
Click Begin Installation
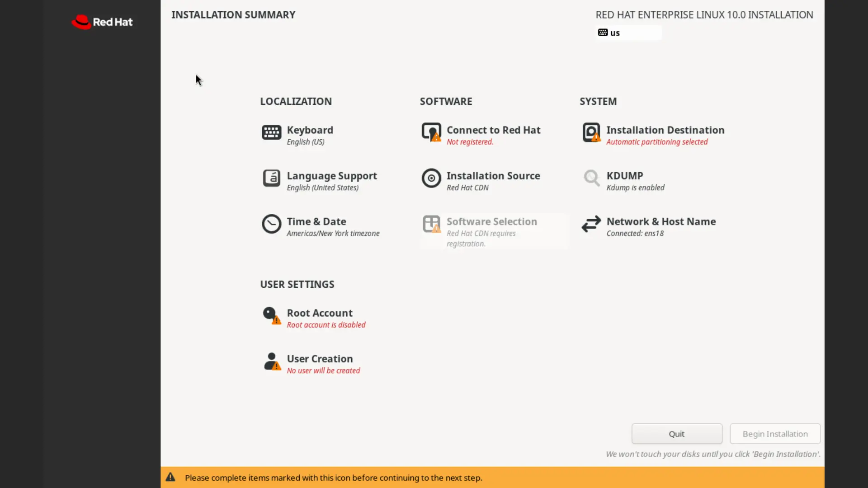774,433
